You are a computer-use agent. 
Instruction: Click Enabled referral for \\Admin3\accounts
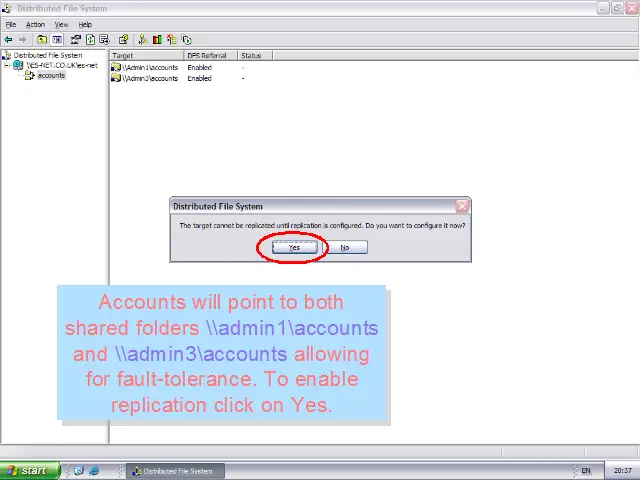[x=199, y=78]
